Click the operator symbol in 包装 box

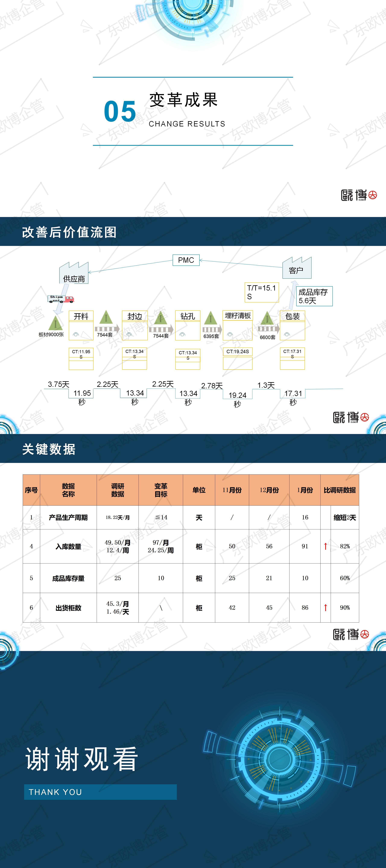pyautogui.click(x=287, y=335)
